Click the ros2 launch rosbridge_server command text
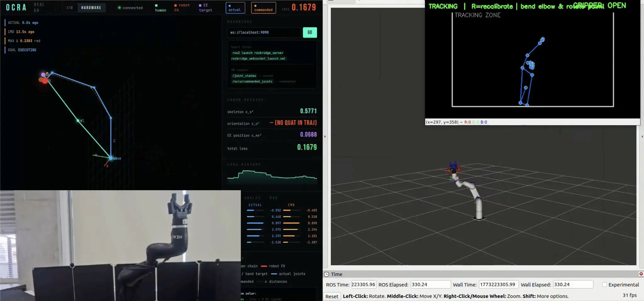The height and width of the screenshot is (301, 644). (x=258, y=53)
